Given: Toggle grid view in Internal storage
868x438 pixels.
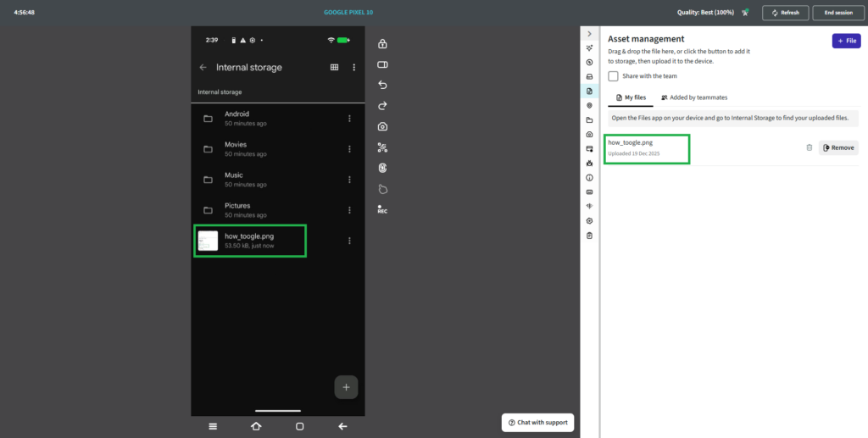Looking at the screenshot, I should (335, 68).
